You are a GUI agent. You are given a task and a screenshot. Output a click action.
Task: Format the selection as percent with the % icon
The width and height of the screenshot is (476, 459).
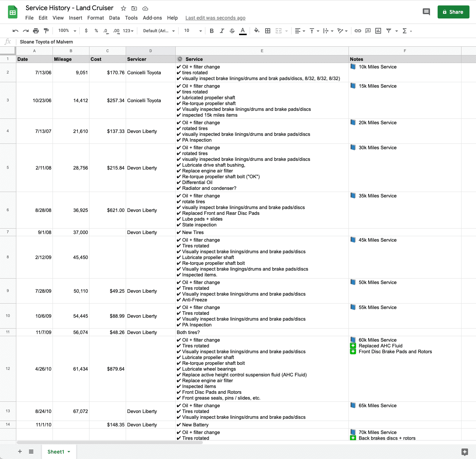click(x=96, y=31)
